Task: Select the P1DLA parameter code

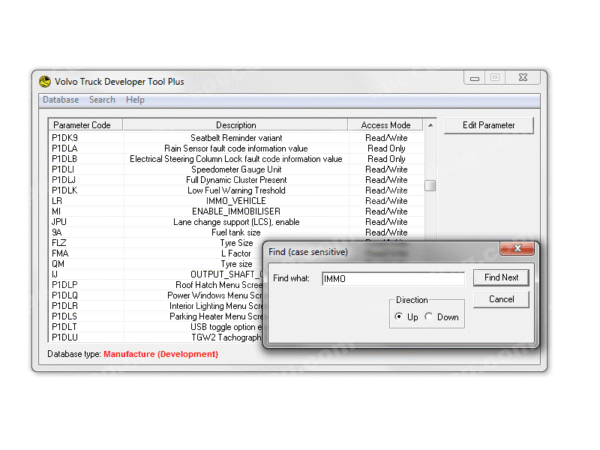Action: click(65, 148)
